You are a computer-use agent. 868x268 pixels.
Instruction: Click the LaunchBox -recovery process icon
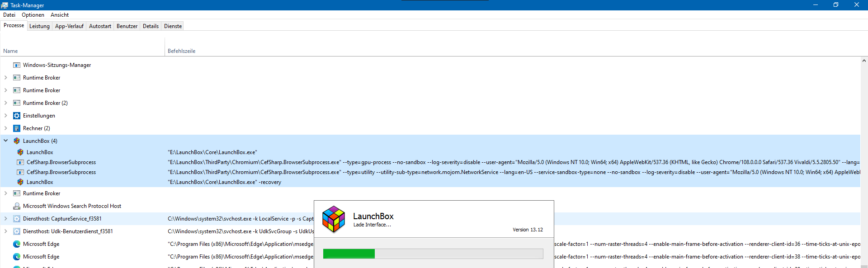(20, 182)
